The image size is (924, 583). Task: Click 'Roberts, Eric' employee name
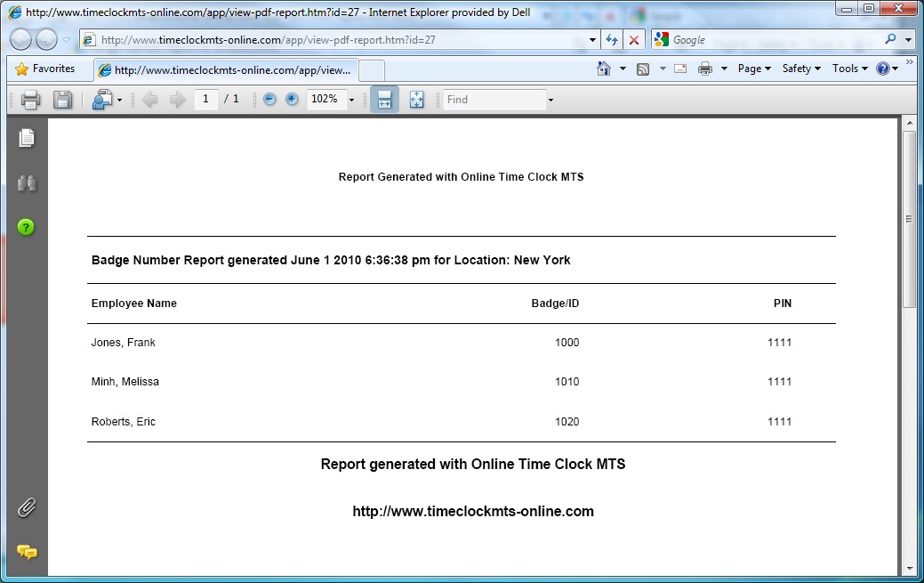click(x=123, y=421)
